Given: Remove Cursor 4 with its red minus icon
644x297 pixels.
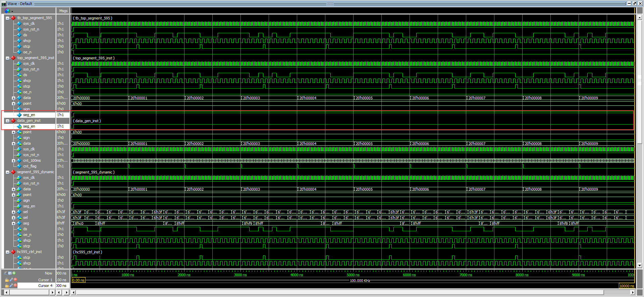Looking at the screenshot, I should [15, 286].
